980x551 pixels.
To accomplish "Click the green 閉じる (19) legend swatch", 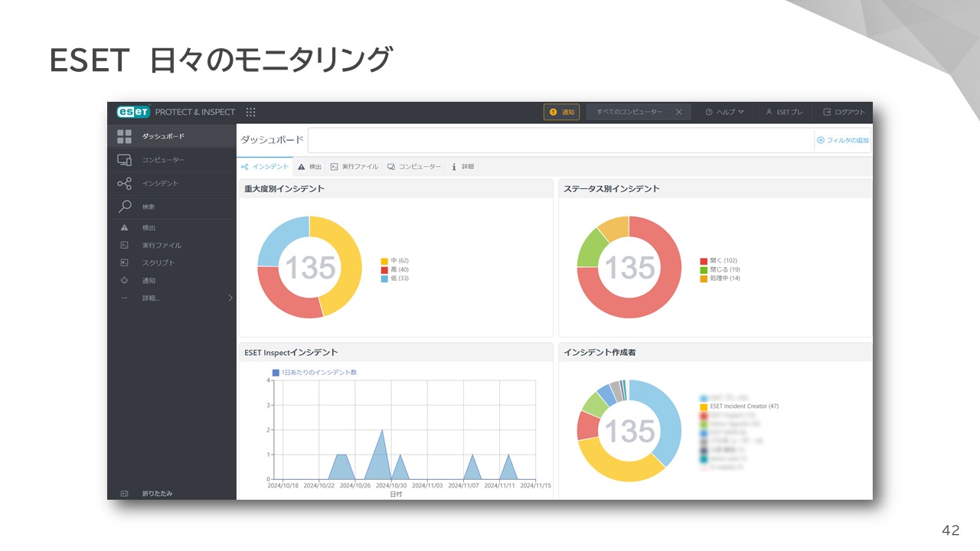I will 704,270.
